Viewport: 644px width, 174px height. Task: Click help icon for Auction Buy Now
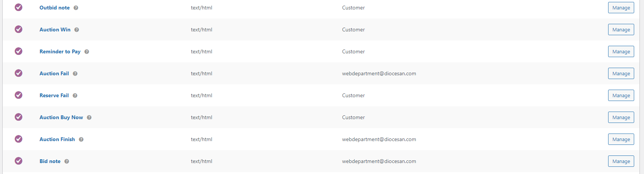pos(89,118)
